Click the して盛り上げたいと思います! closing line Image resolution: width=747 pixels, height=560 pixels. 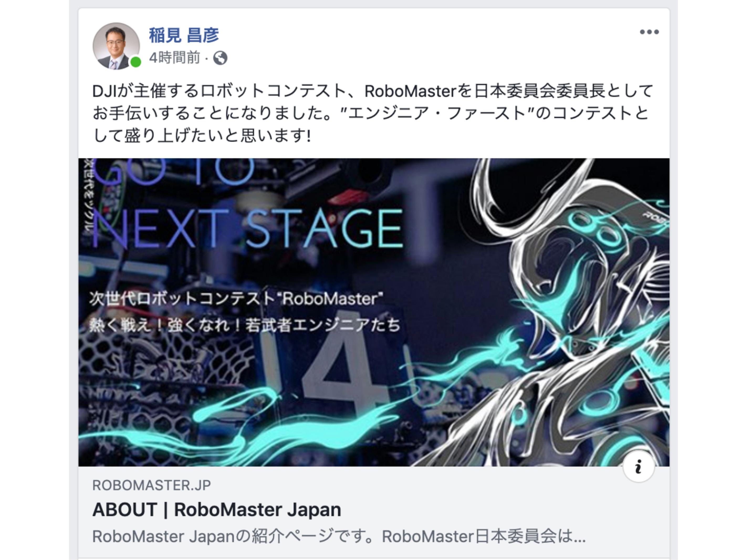coord(202,135)
